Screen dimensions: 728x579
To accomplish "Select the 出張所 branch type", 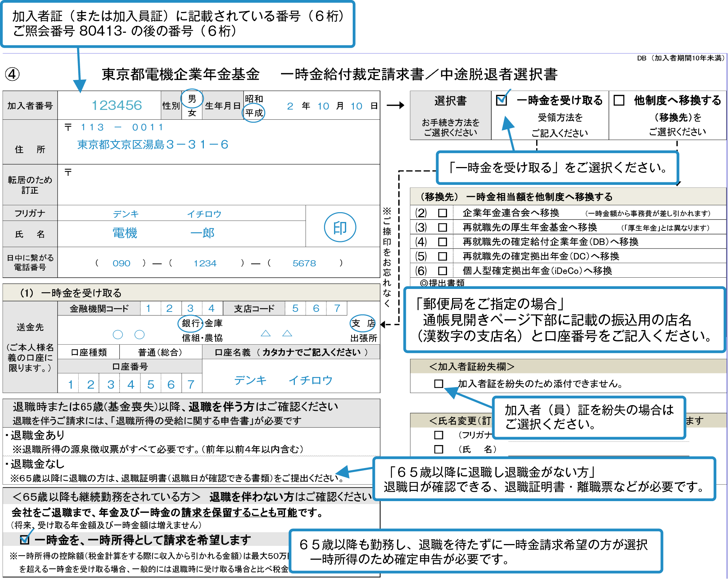I will tap(364, 338).
